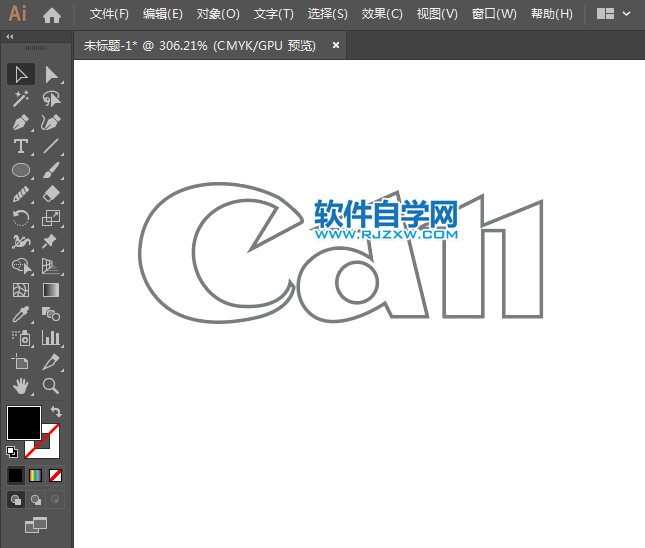Viewport: 645px width, 548px height.
Task: Select the Column Graph tool
Action: (x=51, y=338)
